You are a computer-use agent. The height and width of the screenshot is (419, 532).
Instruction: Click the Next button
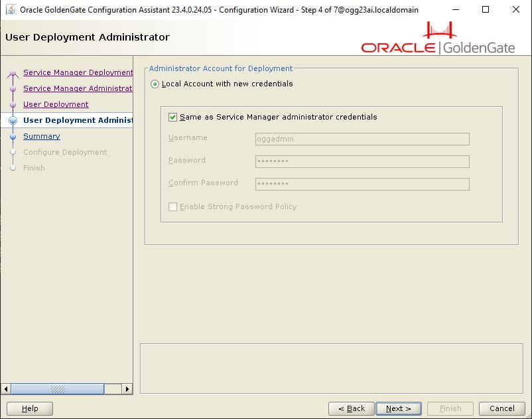point(399,408)
